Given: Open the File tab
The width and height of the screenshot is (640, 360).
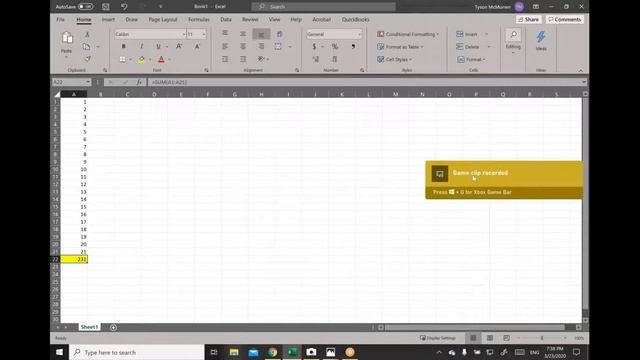Looking at the screenshot, I should coord(60,20).
